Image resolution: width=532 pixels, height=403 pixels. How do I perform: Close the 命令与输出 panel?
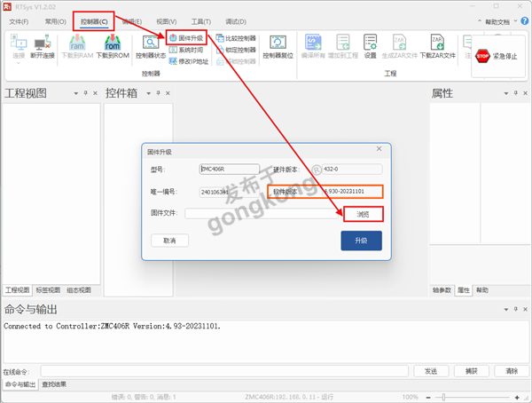tap(525, 309)
